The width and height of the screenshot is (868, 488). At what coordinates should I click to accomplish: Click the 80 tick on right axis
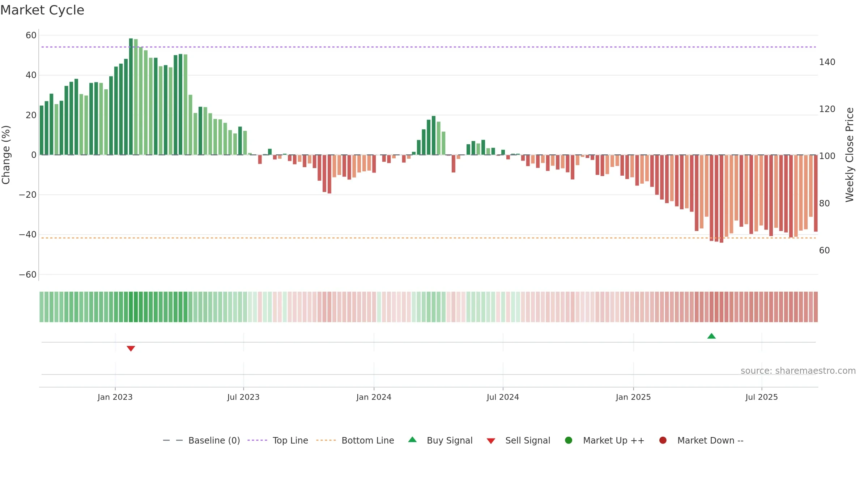(x=824, y=204)
